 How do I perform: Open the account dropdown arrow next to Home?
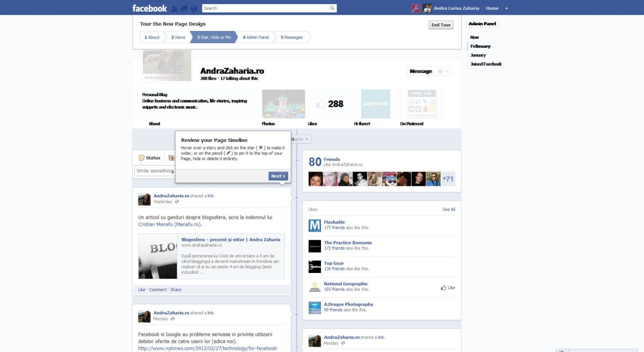click(x=506, y=9)
